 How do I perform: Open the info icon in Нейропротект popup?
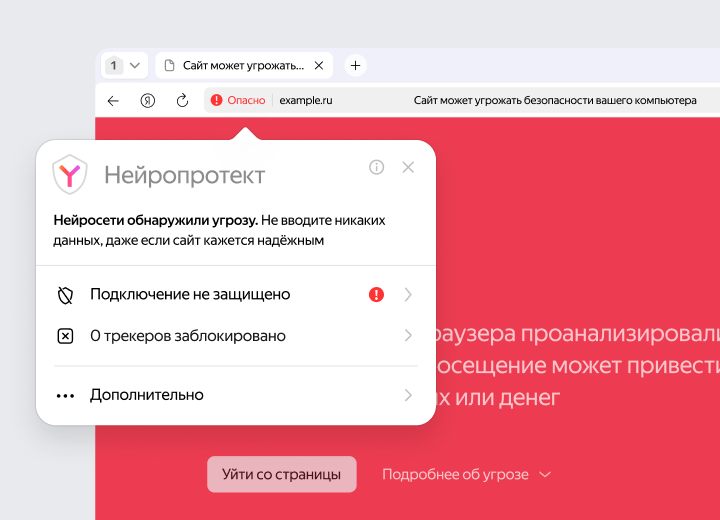[377, 167]
